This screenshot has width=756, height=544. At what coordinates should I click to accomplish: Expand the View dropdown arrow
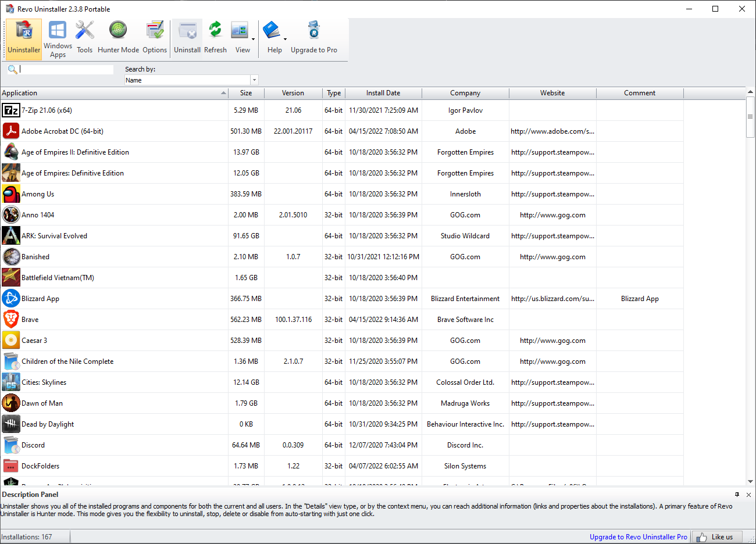(253, 39)
